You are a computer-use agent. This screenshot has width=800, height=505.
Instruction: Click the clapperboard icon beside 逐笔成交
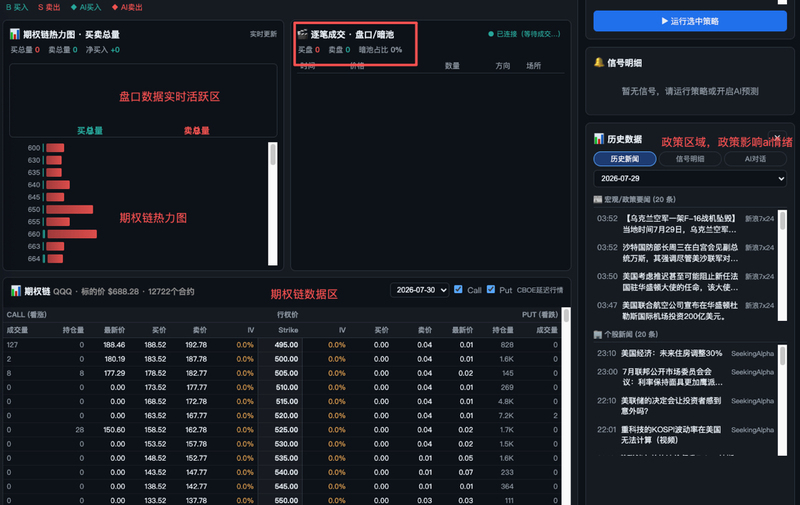coord(303,34)
